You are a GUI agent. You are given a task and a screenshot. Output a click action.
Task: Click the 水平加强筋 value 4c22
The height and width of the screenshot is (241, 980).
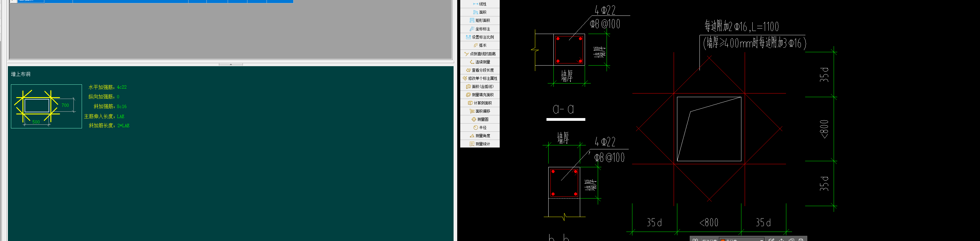coord(122,87)
